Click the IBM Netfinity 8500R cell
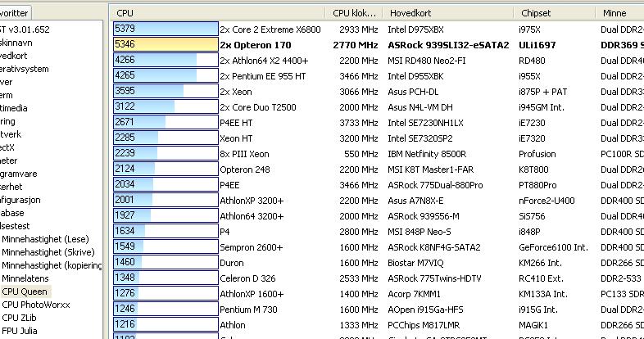Screen dimensions: 644x339 [x=427, y=154]
